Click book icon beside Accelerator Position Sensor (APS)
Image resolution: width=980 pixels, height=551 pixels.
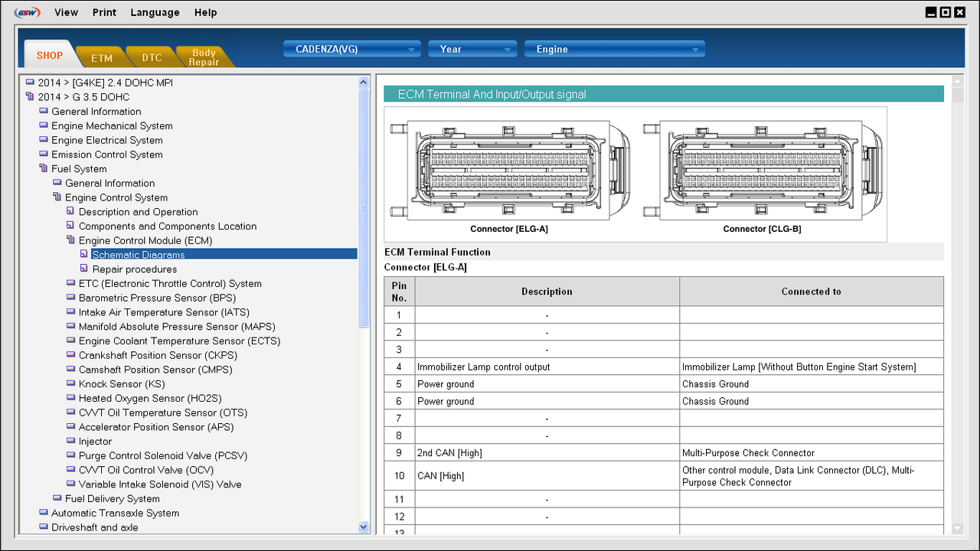click(x=71, y=427)
